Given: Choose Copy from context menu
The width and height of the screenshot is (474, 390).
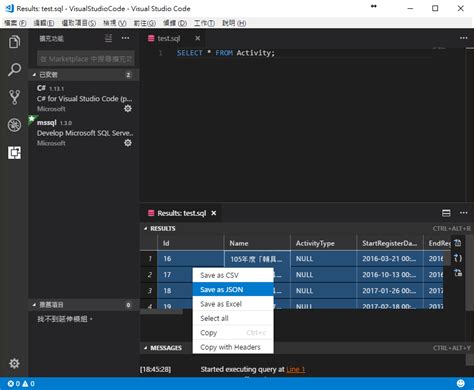Looking at the screenshot, I should click(233, 333).
